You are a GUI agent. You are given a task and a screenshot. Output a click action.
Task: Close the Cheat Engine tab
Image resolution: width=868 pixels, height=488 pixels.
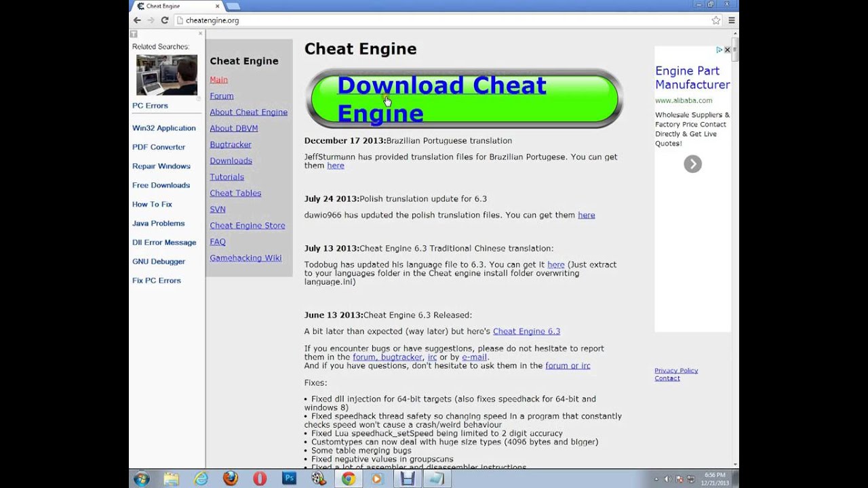tap(216, 6)
